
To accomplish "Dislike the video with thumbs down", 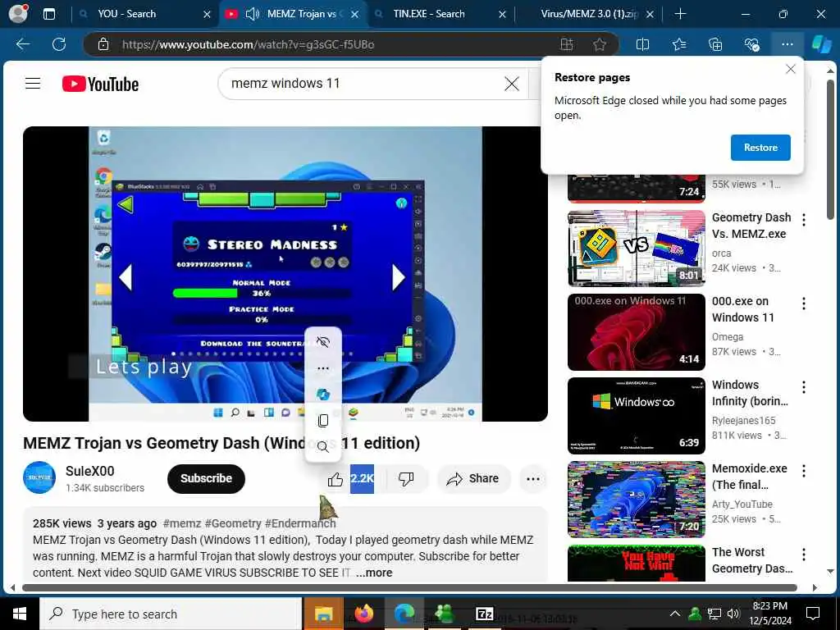I will (406, 478).
